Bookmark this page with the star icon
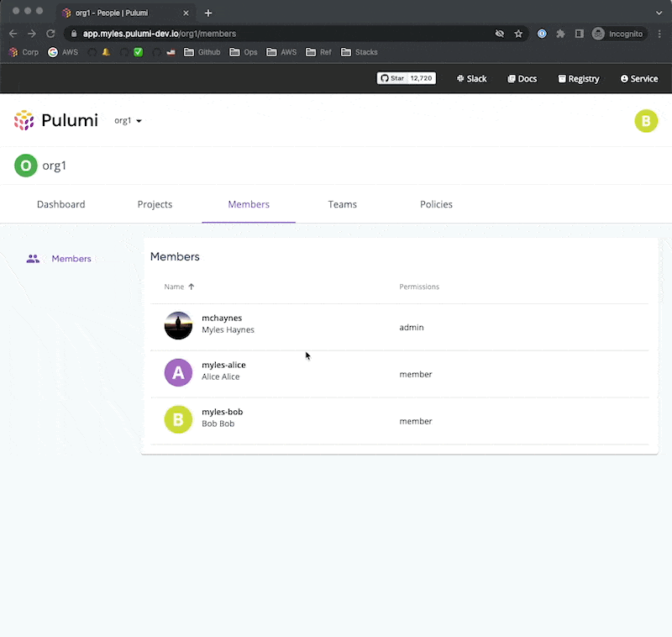This screenshot has height=637, width=672. [518, 34]
